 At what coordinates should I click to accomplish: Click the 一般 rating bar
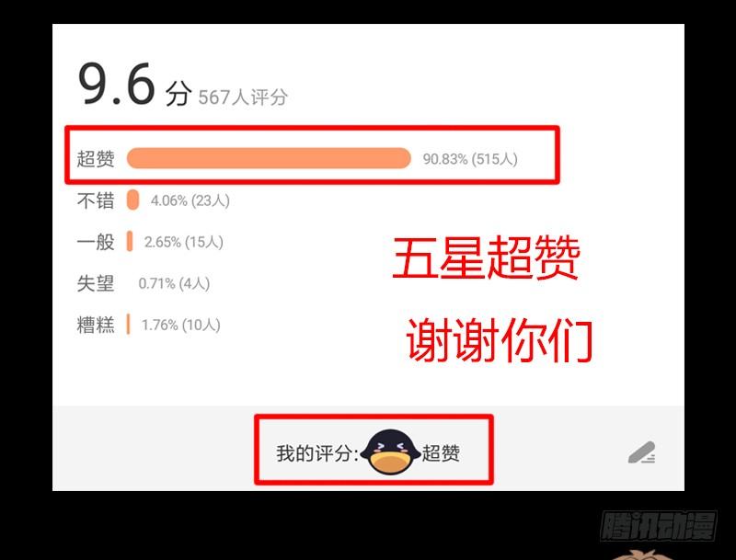coord(130,241)
